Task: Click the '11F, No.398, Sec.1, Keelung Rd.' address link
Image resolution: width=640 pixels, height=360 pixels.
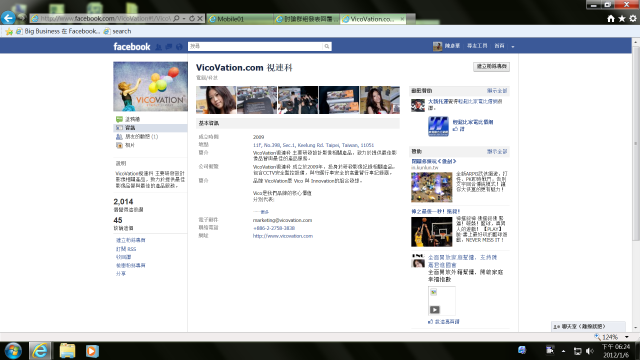Action: click(x=313, y=145)
